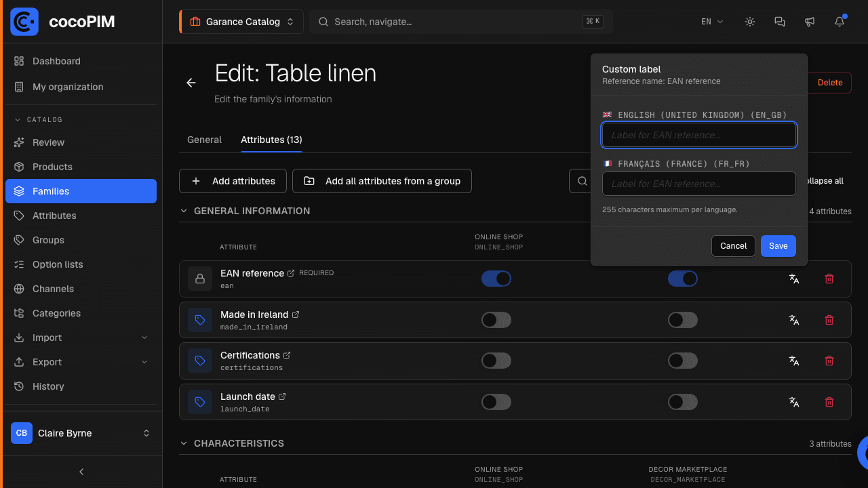Image resolution: width=868 pixels, height=488 pixels.
Task: Toggle EAN reference second channel switch
Action: point(683,279)
